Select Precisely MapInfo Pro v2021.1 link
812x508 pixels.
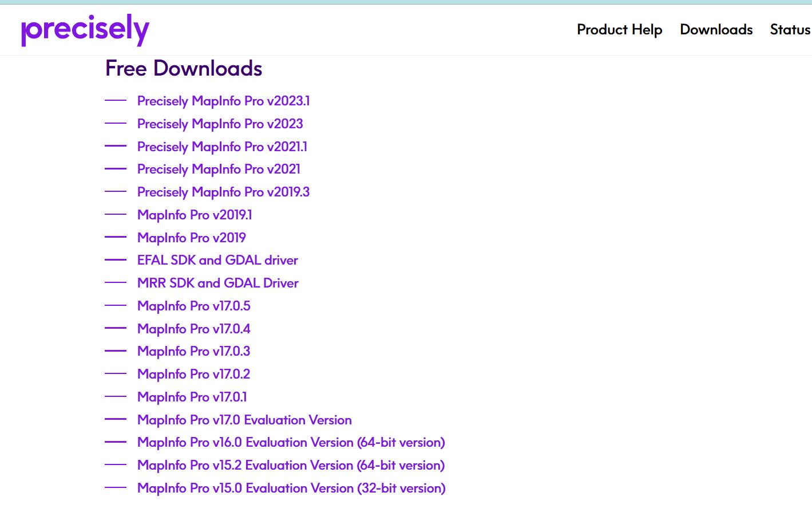point(222,147)
